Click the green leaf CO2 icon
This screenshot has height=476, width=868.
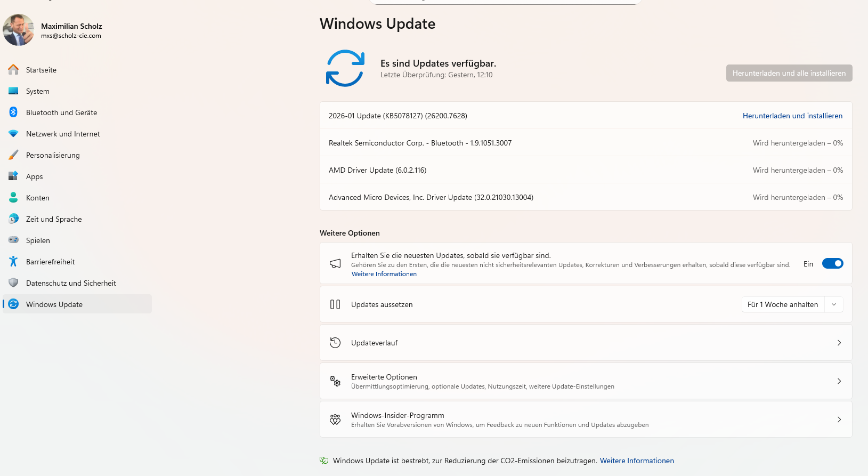tap(324, 461)
